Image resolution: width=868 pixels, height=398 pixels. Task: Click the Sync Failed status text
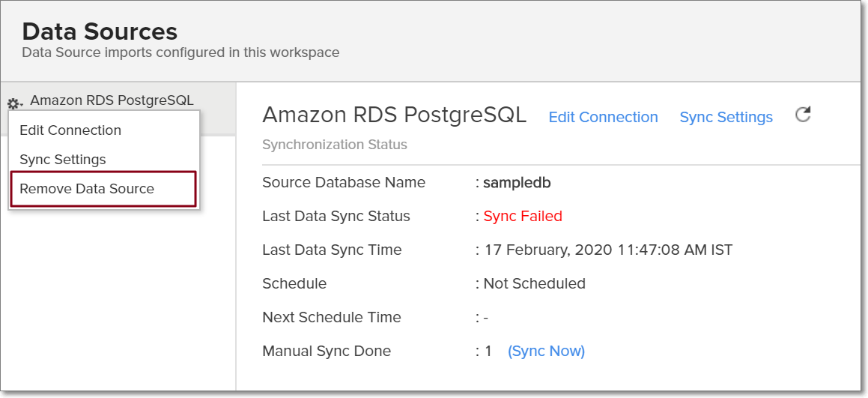tap(523, 216)
